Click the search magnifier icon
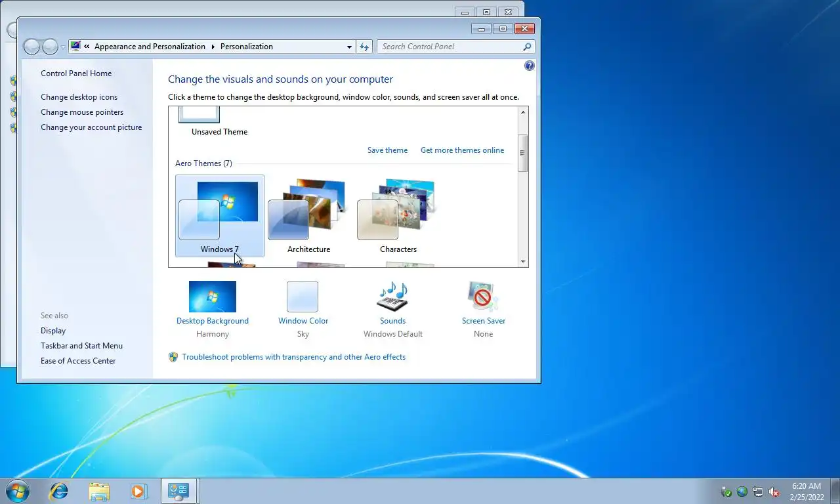 (x=527, y=47)
